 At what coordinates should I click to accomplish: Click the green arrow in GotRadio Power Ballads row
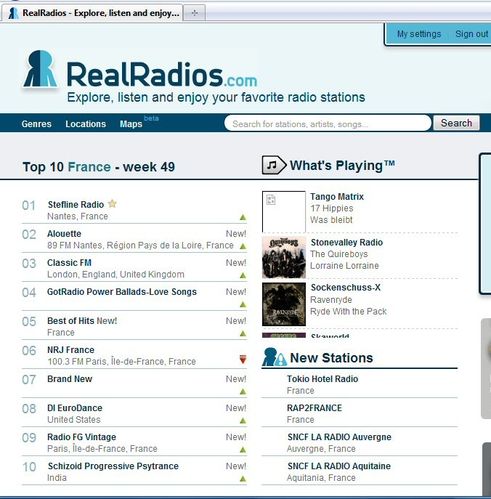tap(243, 304)
